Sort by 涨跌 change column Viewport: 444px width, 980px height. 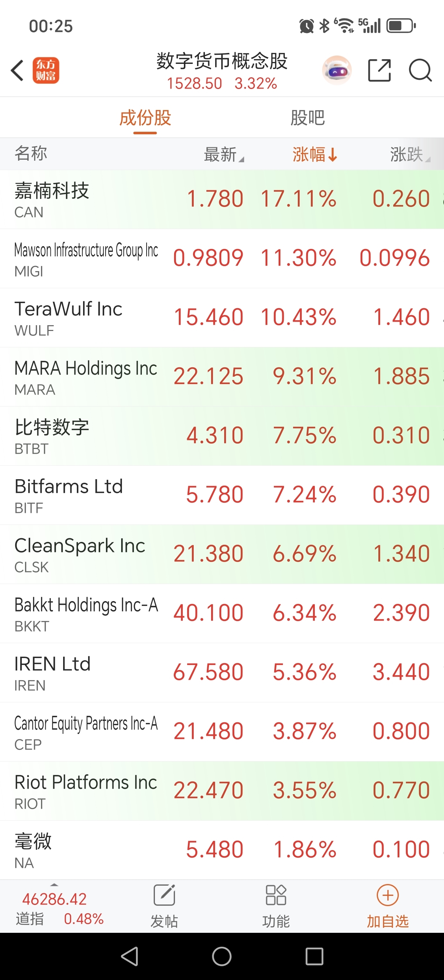[410, 155]
